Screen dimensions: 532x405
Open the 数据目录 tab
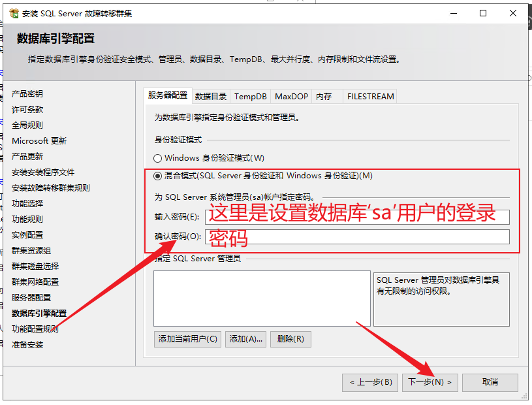click(211, 97)
